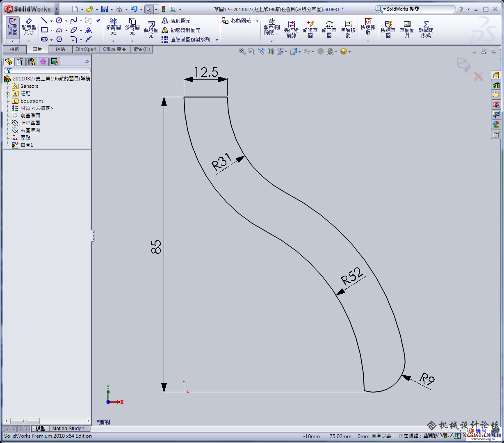Click the 參考圖元 convert entities tool
Viewport: 504px width, 443px height.
click(132, 27)
